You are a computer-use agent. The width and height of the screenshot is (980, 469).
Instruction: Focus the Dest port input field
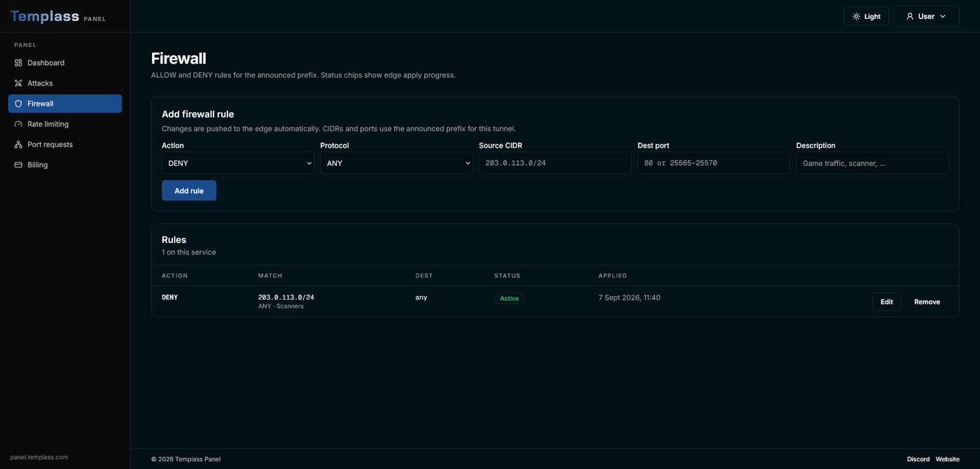(713, 163)
